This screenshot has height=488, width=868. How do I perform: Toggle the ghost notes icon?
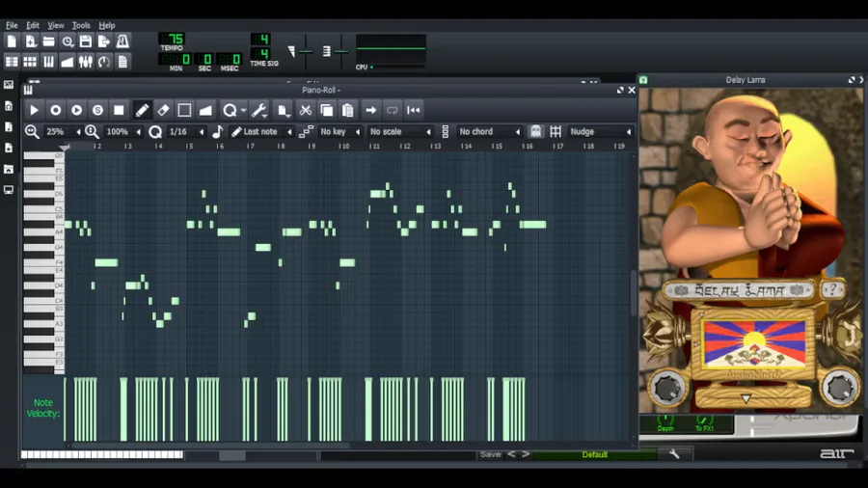coord(535,132)
